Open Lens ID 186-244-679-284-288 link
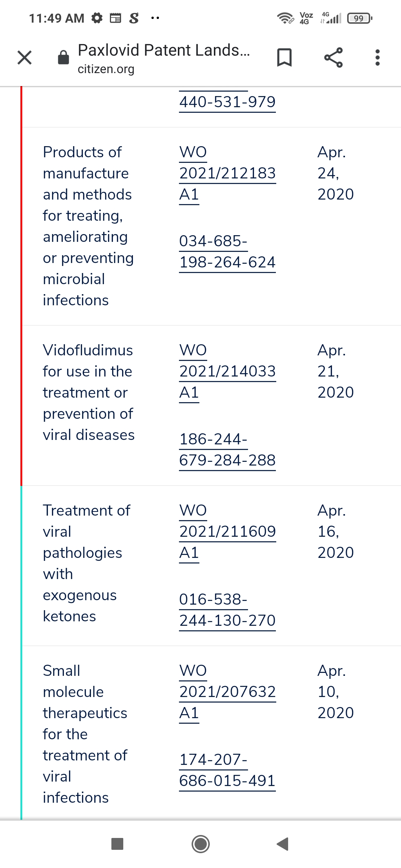The image size is (401, 868). [x=227, y=450]
